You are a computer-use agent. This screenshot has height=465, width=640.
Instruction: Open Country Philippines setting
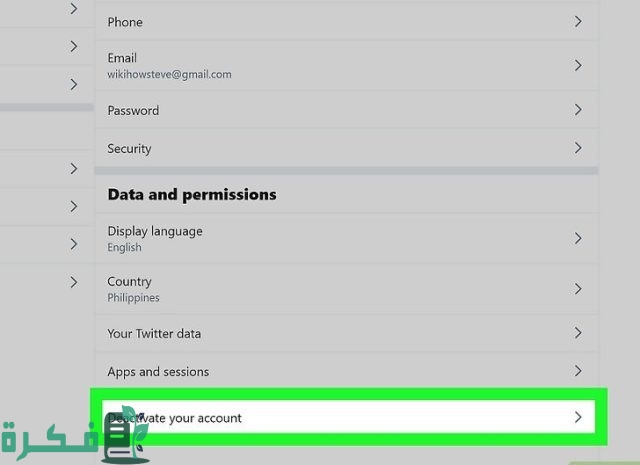[347, 289]
